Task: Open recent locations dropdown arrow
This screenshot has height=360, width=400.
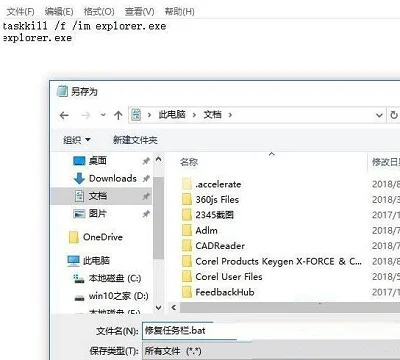Action: 103,115
